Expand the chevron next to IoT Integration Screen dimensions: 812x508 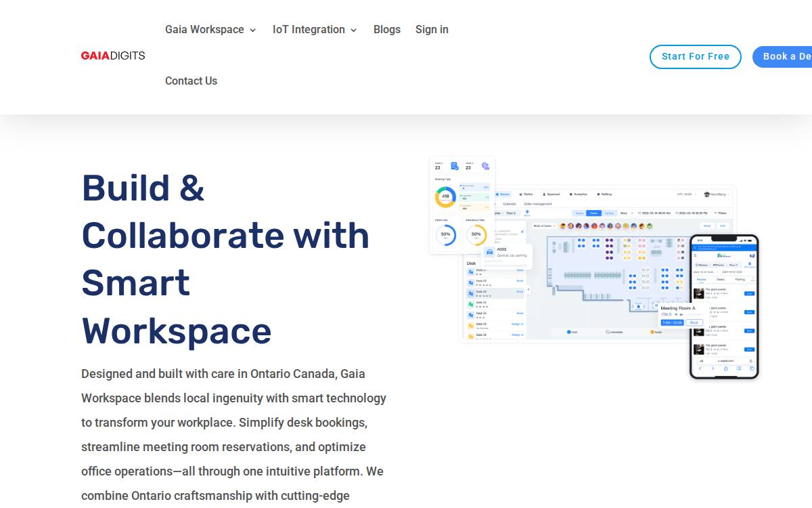pyautogui.click(x=353, y=30)
